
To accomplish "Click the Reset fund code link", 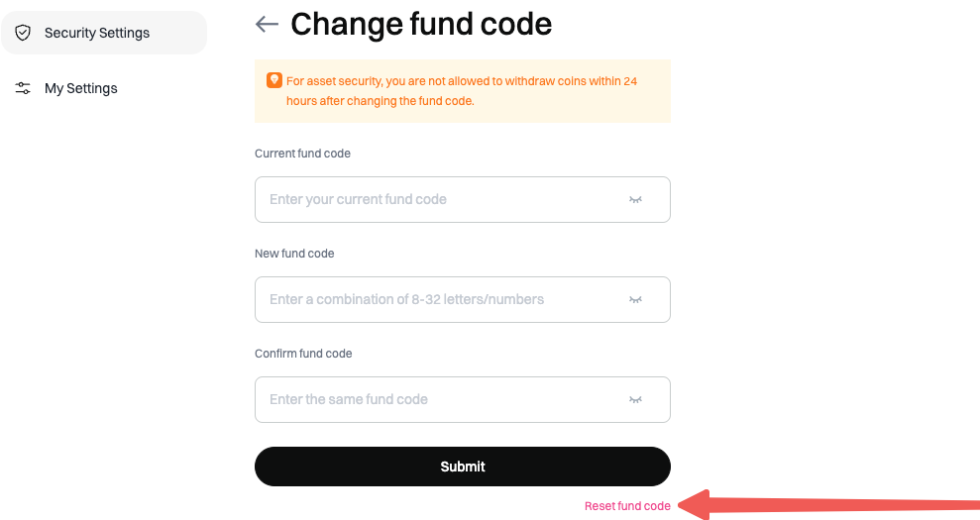I will (x=627, y=506).
